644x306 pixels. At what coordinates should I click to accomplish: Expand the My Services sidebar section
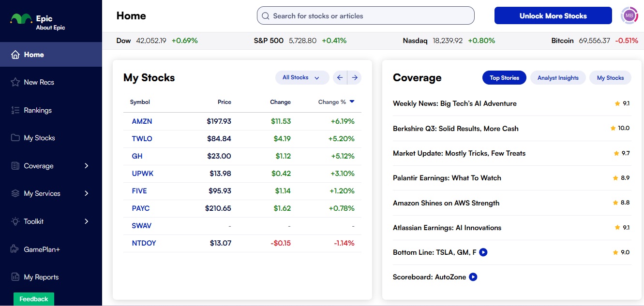[x=42, y=193]
